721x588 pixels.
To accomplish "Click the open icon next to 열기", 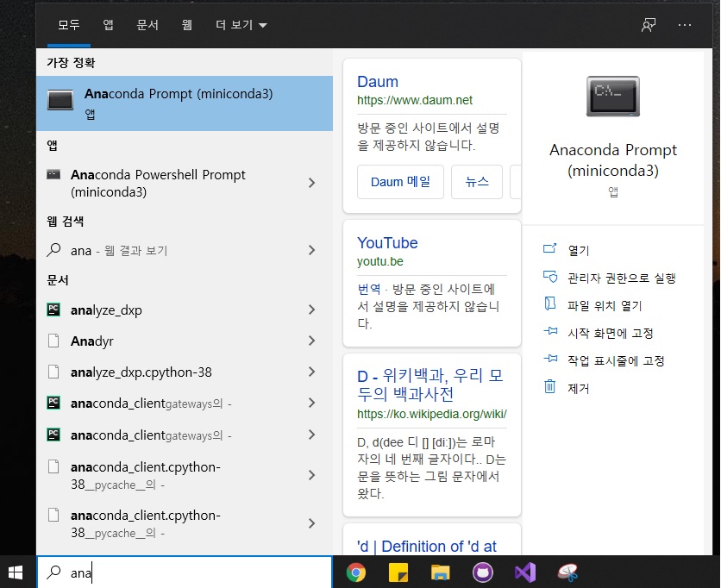I will click(550, 248).
